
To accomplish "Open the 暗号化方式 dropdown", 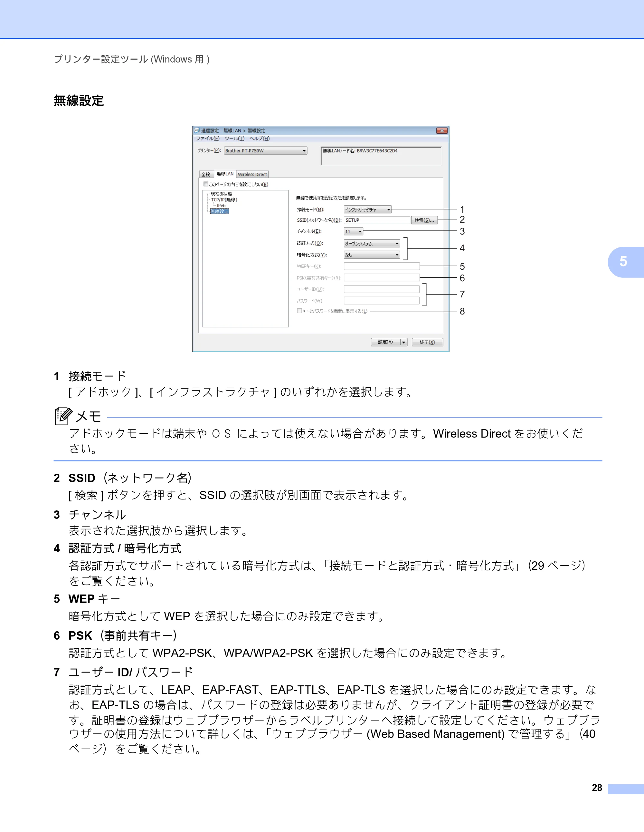I will (372, 255).
